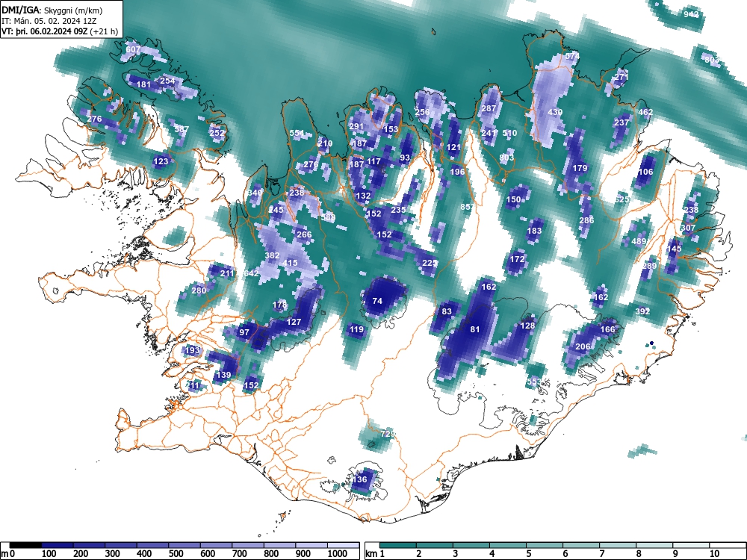The image size is (747, 560).
Task: Click the visibility value '574' in the northeast
Action: tap(572, 56)
